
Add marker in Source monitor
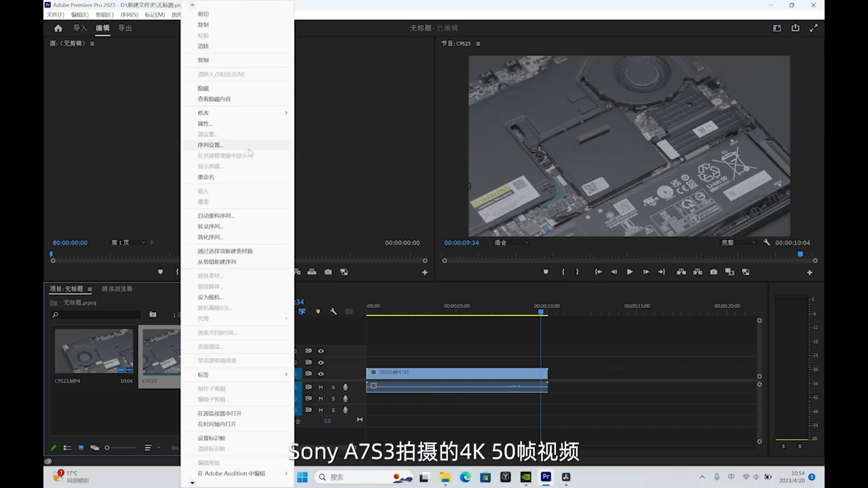(160, 272)
